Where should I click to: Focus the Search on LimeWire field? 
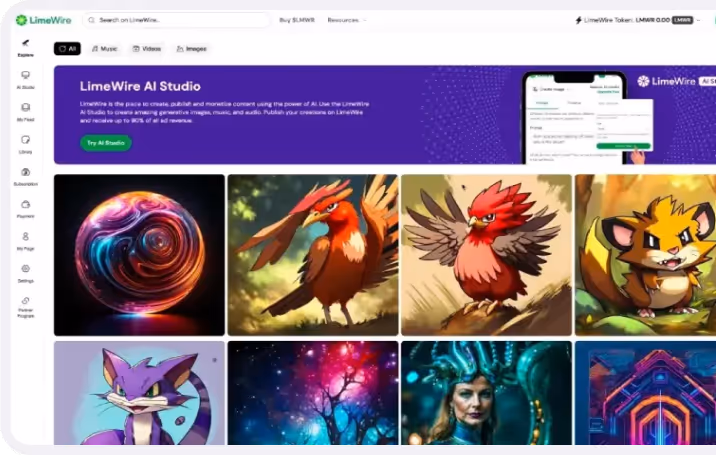(x=176, y=20)
